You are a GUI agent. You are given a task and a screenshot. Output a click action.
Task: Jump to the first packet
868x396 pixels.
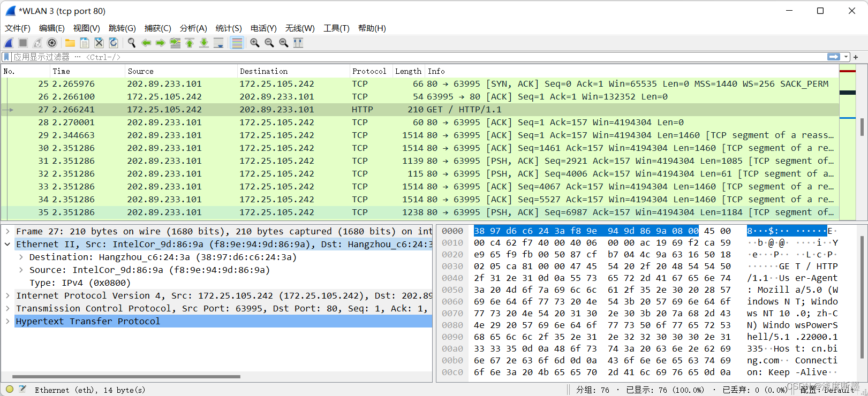pos(190,43)
